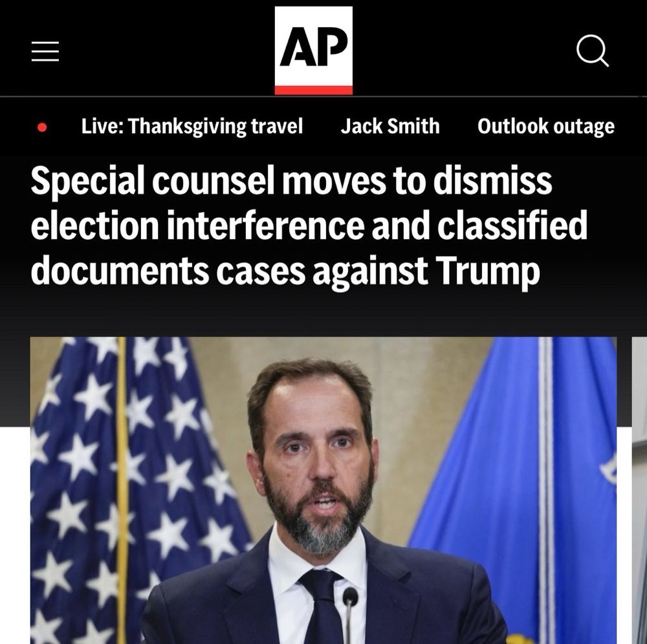
Task: Open the Special counsel headline article
Action: coord(309,225)
